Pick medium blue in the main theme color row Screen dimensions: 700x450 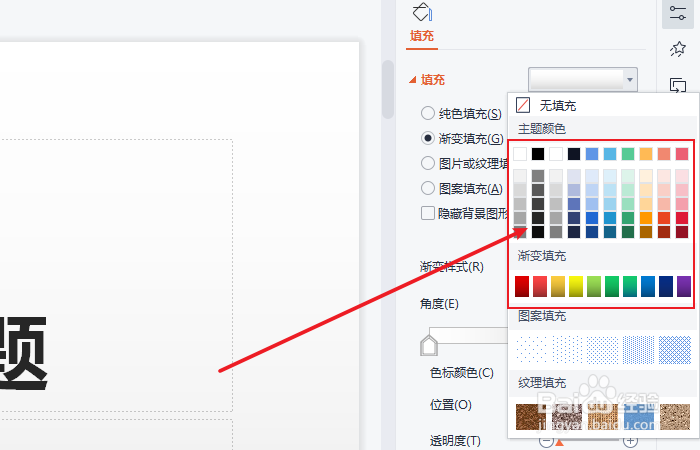pyautogui.click(x=592, y=154)
